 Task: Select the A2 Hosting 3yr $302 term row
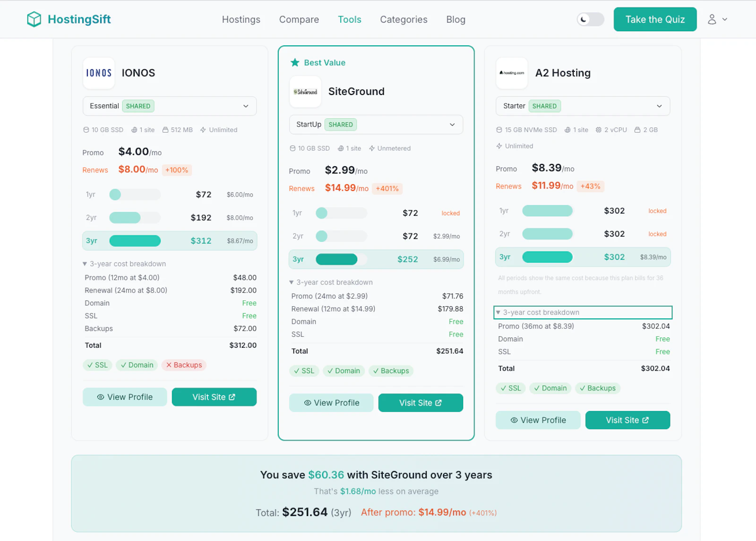point(583,257)
